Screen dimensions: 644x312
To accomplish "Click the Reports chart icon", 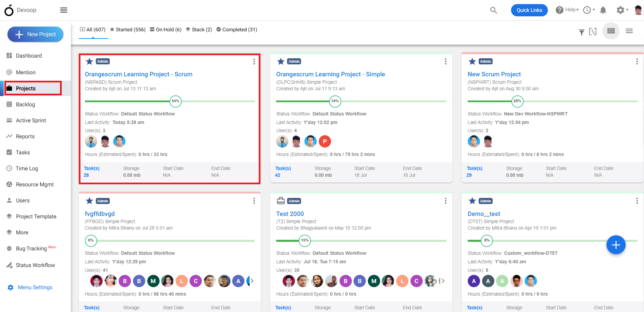I will click(9, 136).
